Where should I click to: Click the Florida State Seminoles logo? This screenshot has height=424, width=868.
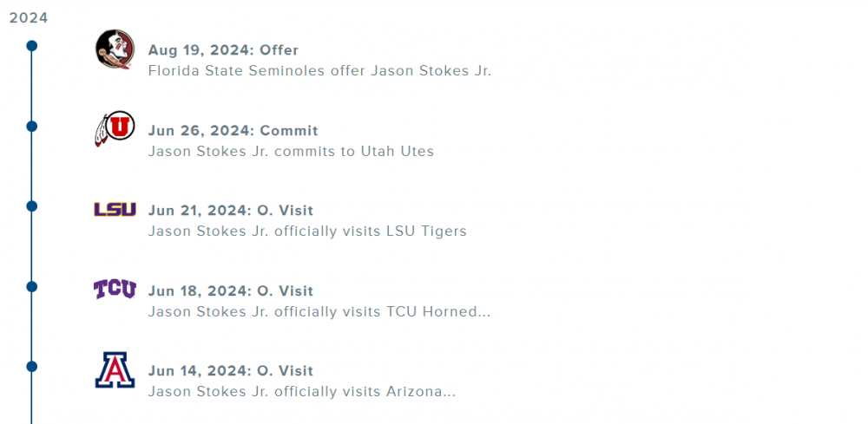(115, 49)
